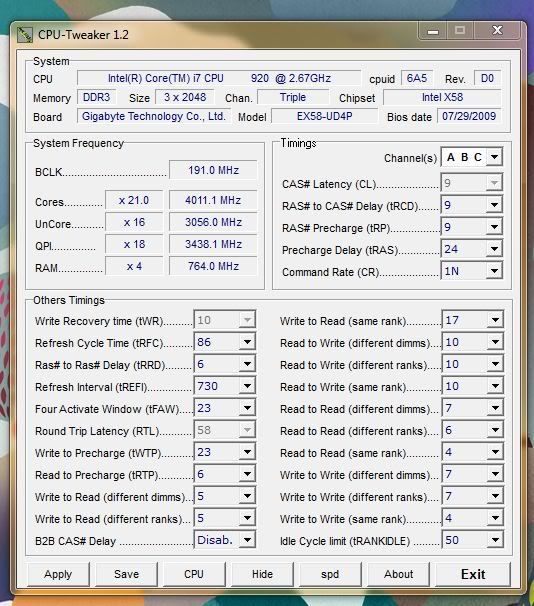This screenshot has width=534, height=606.
Task: Open Read to Read (different ranks) dropdown
Action: point(473,430)
